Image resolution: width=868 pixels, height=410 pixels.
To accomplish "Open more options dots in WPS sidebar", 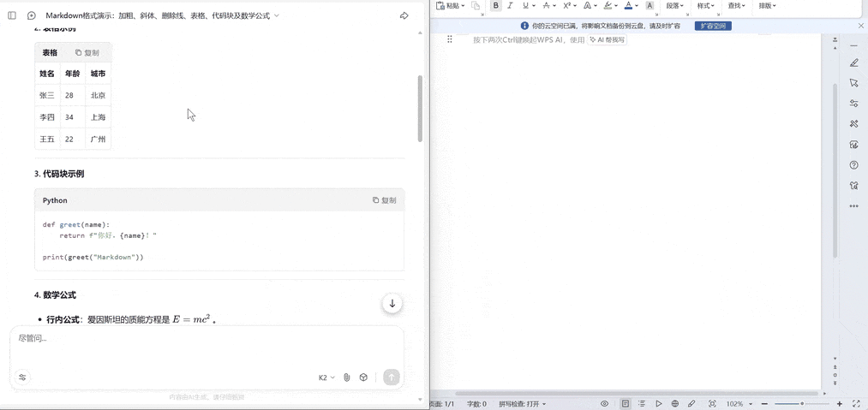I will (853, 205).
